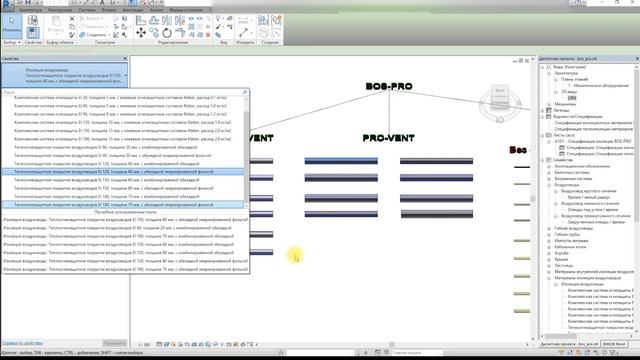Click inside the type selector search field

(122, 92)
